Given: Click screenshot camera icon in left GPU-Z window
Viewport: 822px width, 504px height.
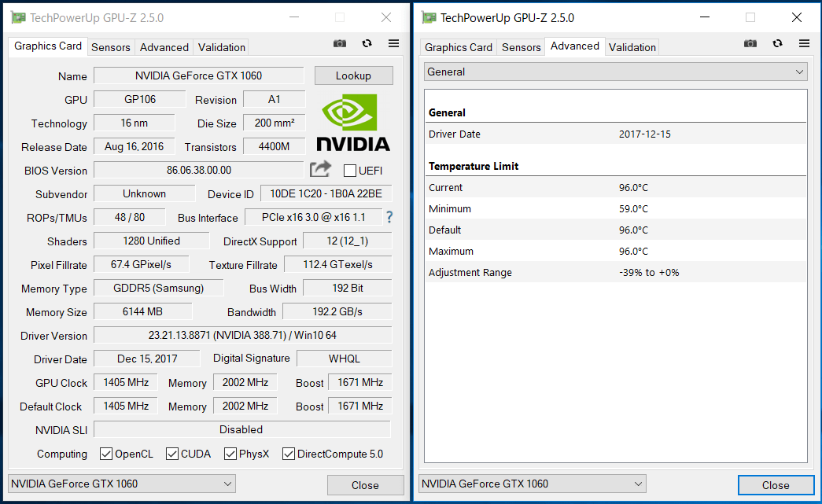Looking at the screenshot, I should point(340,43).
